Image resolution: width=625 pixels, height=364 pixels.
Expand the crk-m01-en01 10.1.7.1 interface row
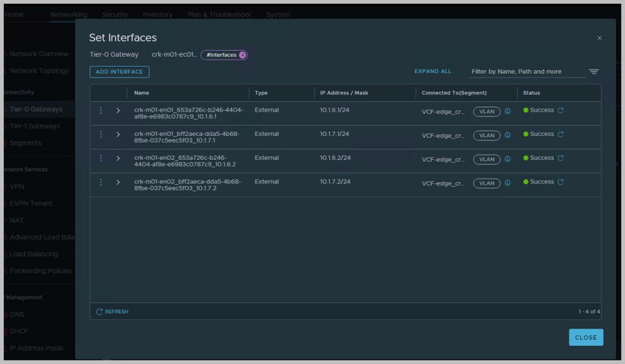tap(118, 134)
